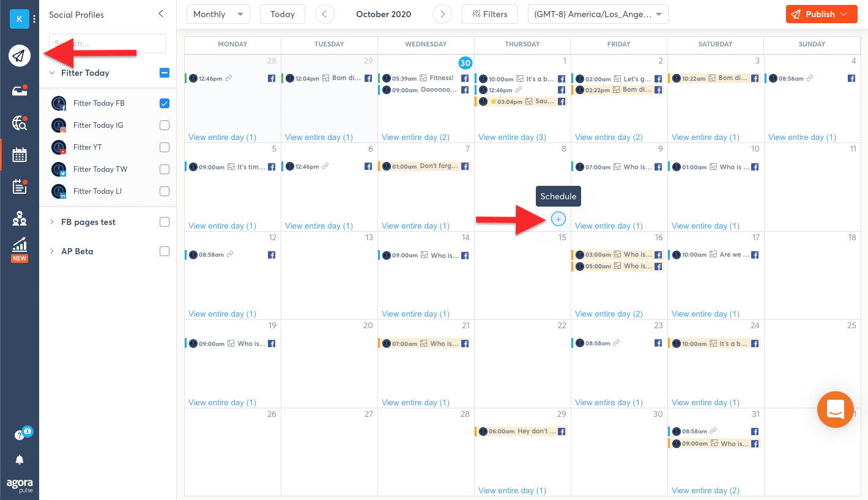Open the inbox tray icon in sidebar
This screenshot has height=500, width=868.
20,90
